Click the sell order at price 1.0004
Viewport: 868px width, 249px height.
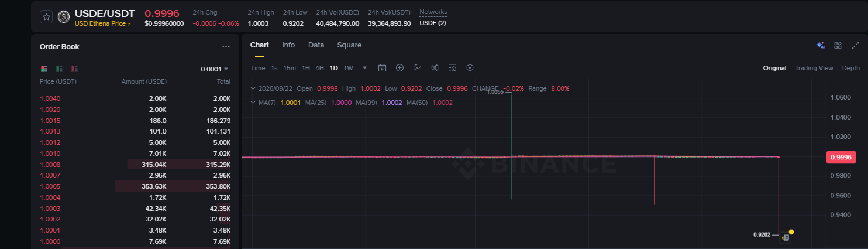tap(135, 197)
